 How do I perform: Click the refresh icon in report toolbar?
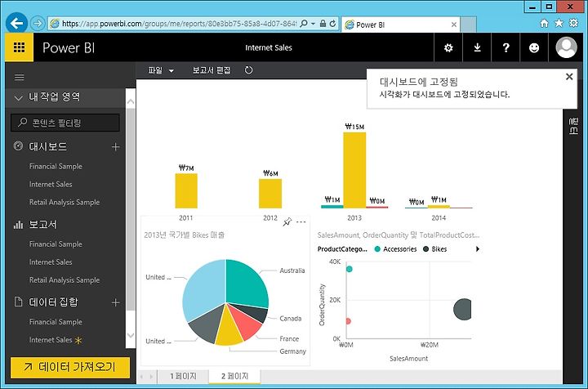coord(248,70)
